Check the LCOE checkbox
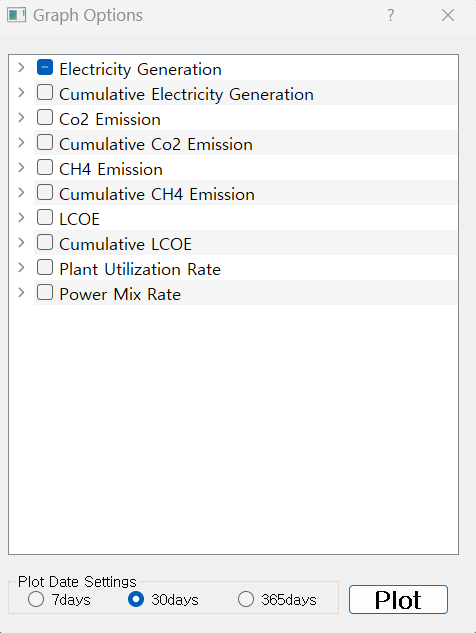The image size is (476, 633). (45, 217)
